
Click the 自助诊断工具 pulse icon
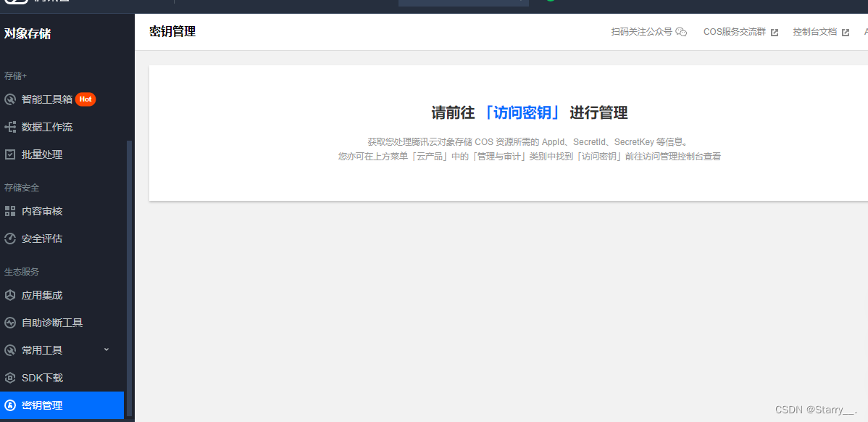(x=10, y=323)
